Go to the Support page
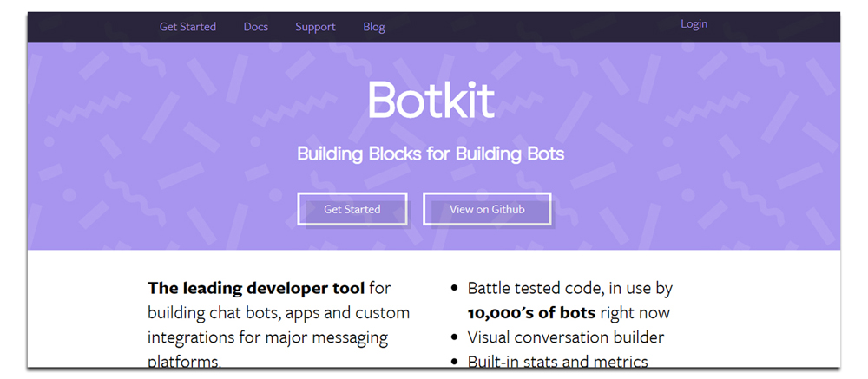The image size is (868, 379). click(315, 27)
